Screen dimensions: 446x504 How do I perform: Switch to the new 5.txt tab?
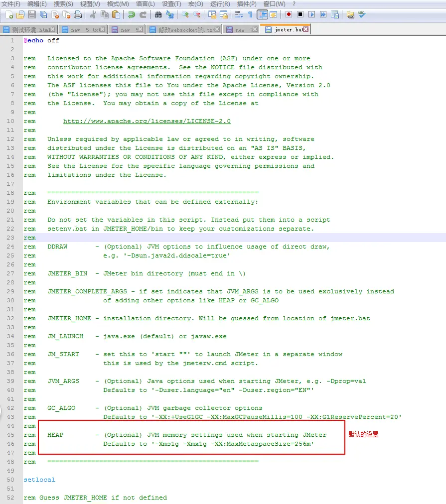(x=84, y=29)
